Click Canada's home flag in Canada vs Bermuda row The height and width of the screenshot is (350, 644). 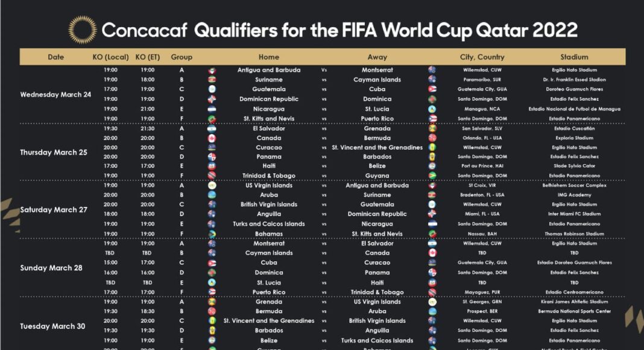(212, 138)
